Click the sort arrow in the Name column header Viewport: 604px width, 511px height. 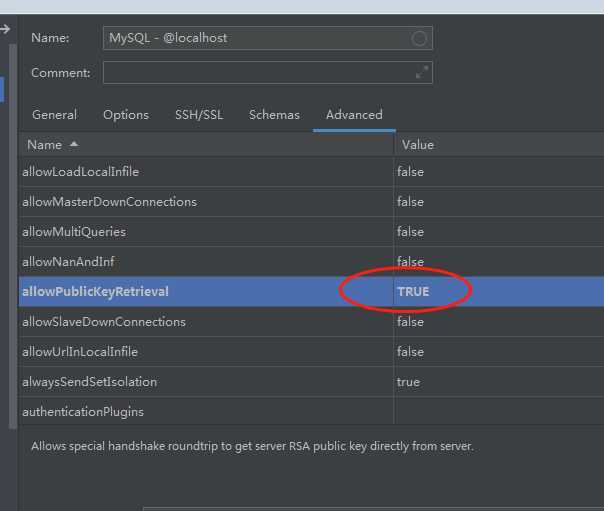pos(74,144)
